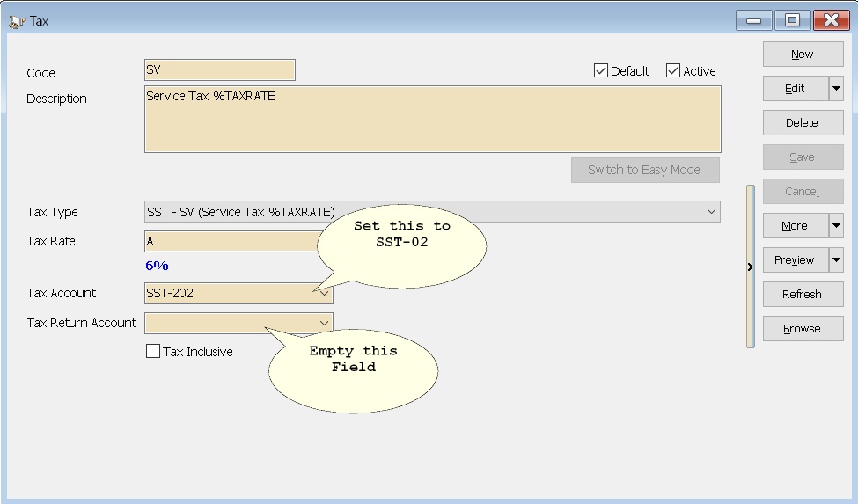Open the Browse list view
Screen dimensions: 858x504
point(802,329)
